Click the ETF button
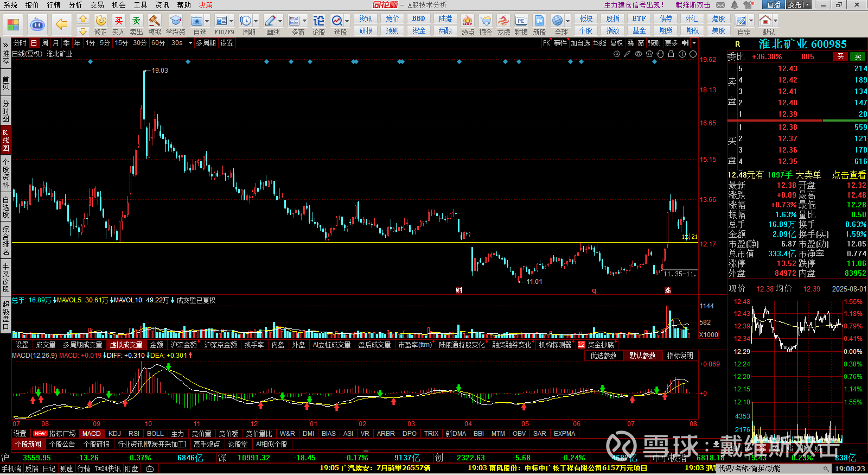Screen dimensions: 868x475 click(639, 18)
